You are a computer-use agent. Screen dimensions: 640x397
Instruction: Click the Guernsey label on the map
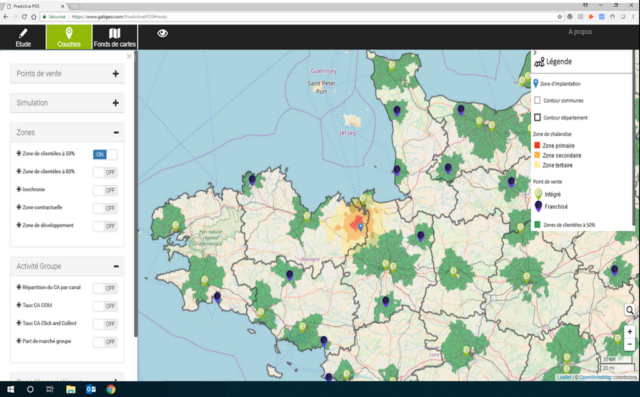point(324,71)
